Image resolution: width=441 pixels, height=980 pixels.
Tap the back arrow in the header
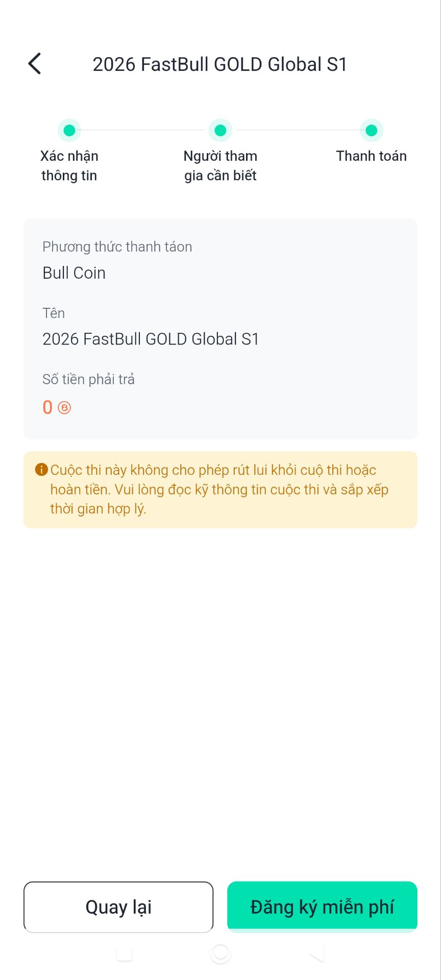click(35, 64)
